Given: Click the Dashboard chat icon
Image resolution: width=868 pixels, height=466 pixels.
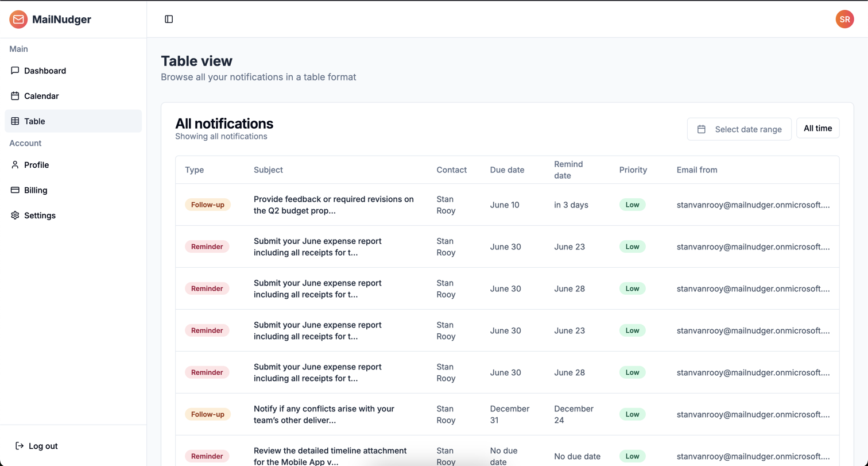Looking at the screenshot, I should (15, 71).
